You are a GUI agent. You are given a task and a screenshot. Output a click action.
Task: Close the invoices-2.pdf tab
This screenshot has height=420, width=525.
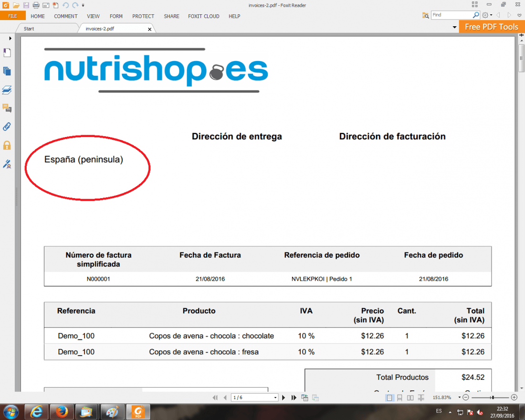[x=150, y=29]
